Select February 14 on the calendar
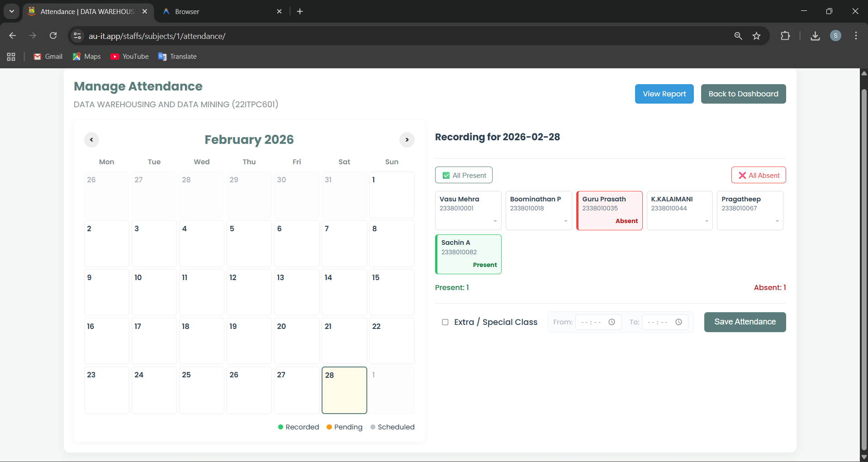This screenshot has height=462, width=868. point(344,292)
